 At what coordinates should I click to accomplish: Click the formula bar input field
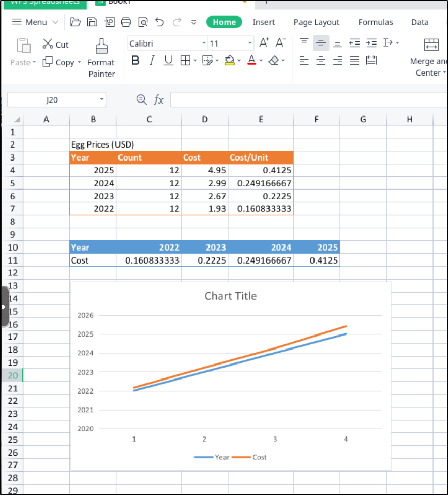(x=308, y=100)
